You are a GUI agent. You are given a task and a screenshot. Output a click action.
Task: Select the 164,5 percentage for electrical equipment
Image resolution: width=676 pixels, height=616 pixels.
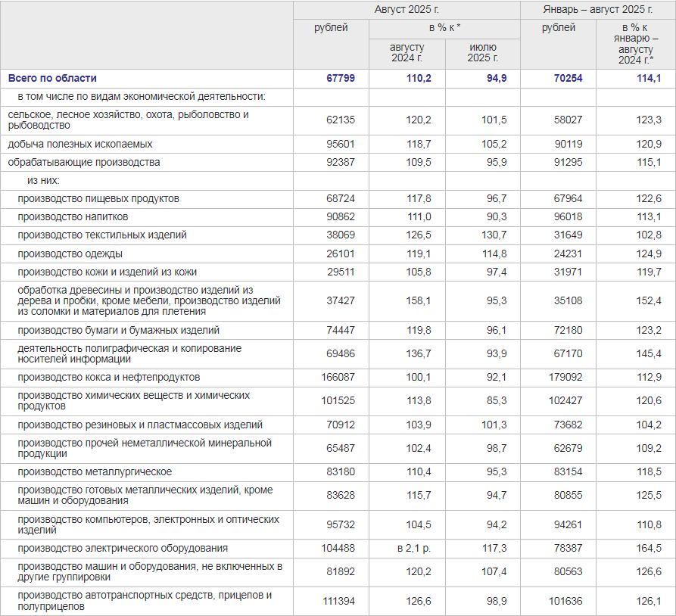(x=648, y=548)
